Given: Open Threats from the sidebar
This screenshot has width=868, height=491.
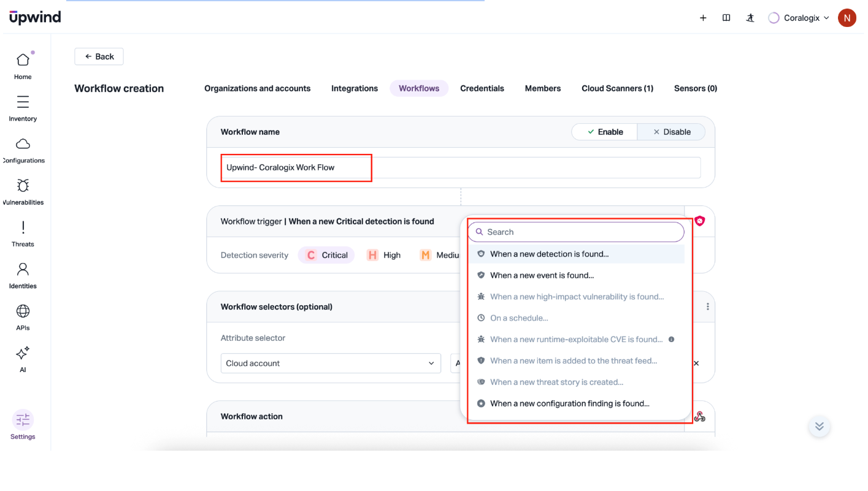Looking at the screenshot, I should pyautogui.click(x=23, y=228).
